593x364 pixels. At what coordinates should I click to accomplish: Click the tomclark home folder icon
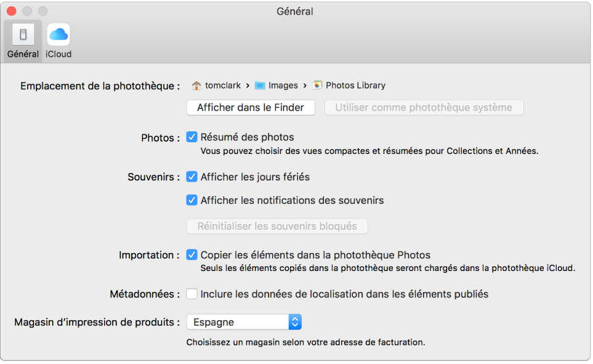tap(196, 86)
